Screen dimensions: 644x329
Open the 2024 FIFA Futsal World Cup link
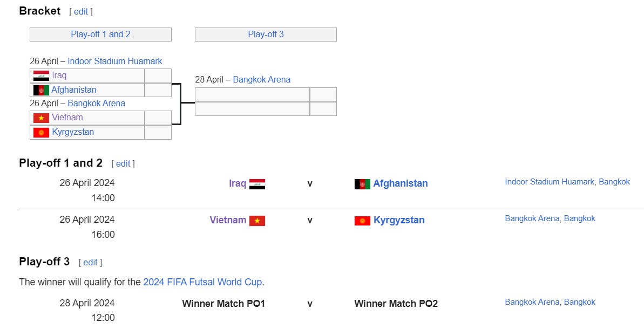pos(202,282)
